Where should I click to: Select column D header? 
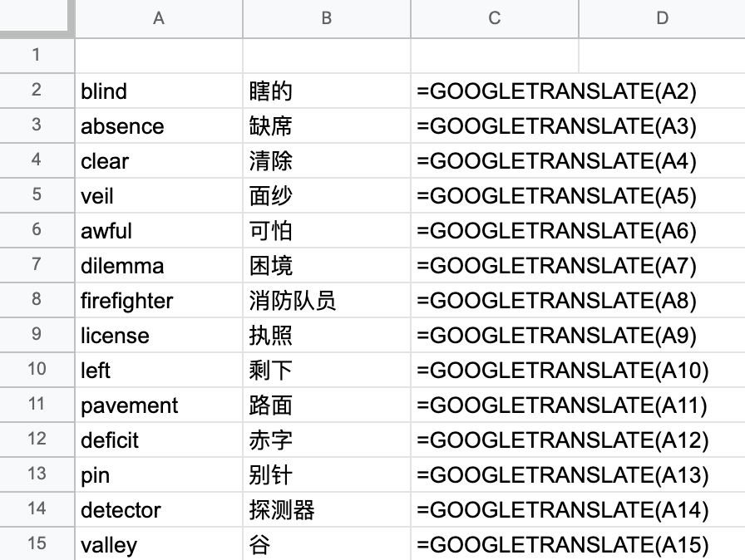pos(662,18)
